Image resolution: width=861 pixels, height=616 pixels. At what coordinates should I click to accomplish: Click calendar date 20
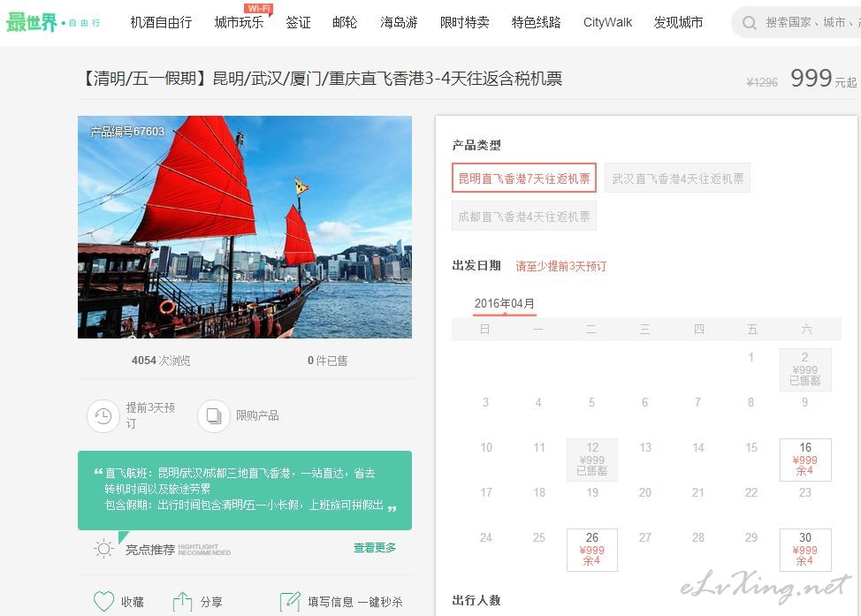tap(645, 492)
